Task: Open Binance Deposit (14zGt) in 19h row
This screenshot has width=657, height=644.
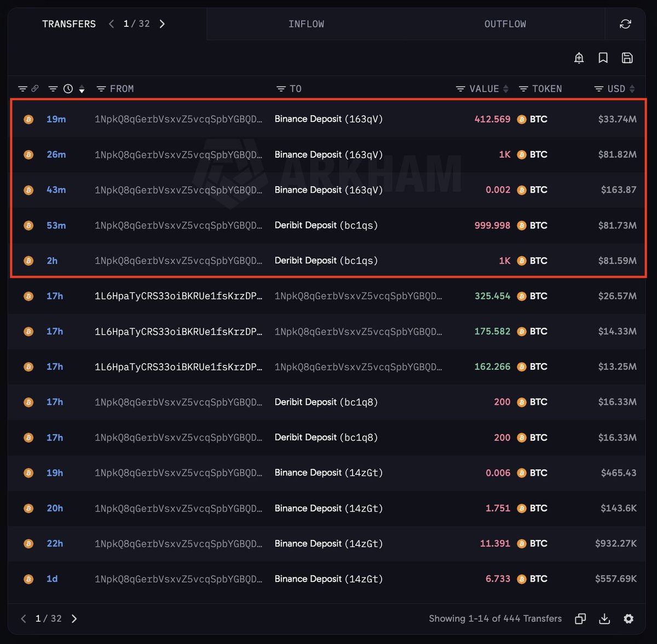Action: pos(328,473)
